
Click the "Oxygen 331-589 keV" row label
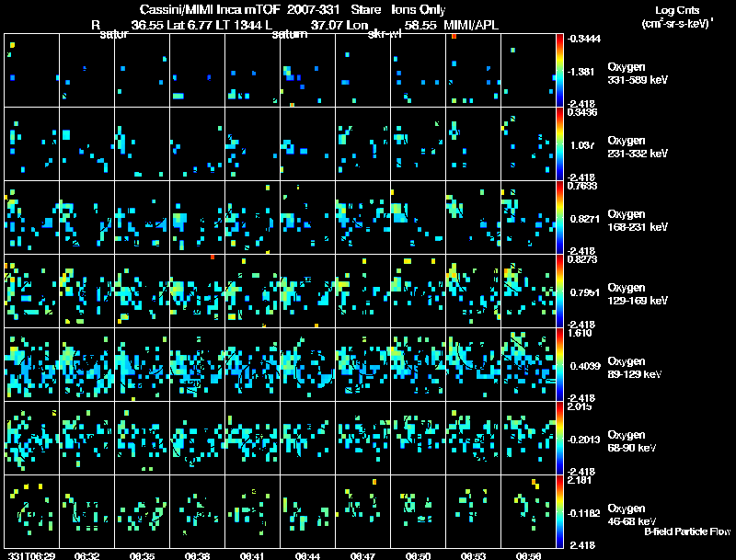click(638, 74)
